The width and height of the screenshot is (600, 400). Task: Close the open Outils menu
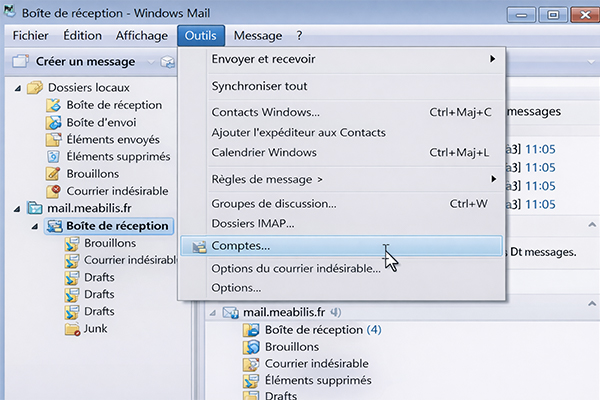201,36
